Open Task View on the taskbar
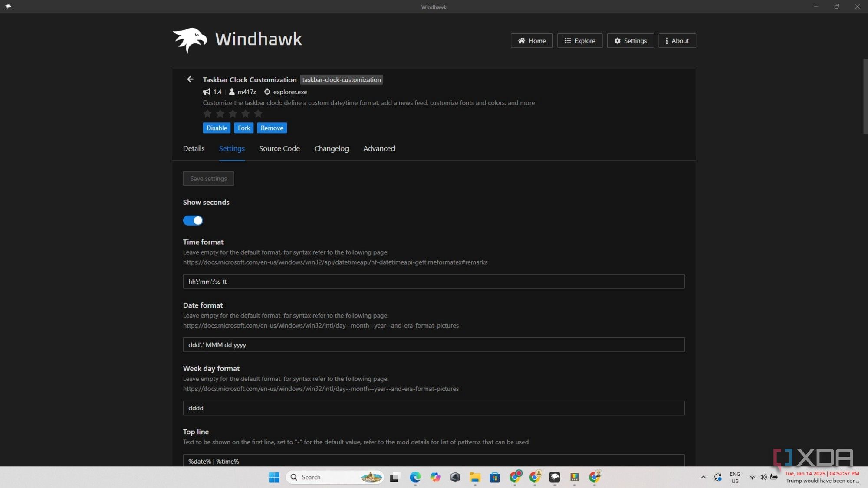The width and height of the screenshot is (868, 488). [x=395, y=478]
